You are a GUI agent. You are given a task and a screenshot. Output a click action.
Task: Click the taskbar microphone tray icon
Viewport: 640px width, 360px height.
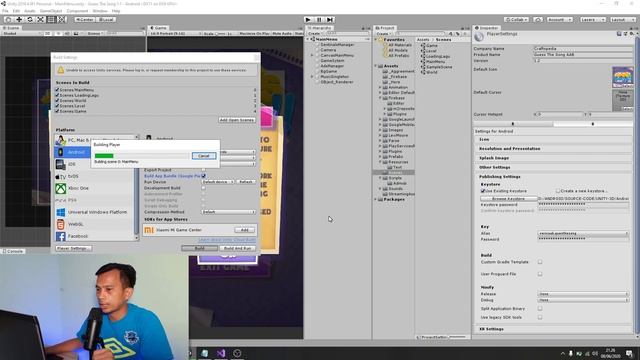[571, 353]
